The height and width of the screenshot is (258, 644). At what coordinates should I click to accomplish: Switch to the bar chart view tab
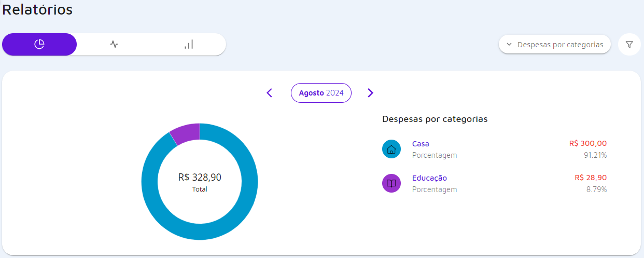[189, 45]
